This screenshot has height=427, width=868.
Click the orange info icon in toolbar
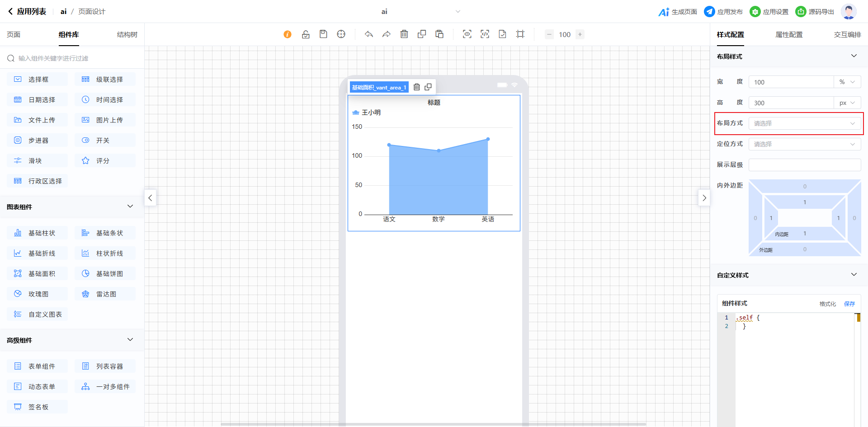[288, 34]
